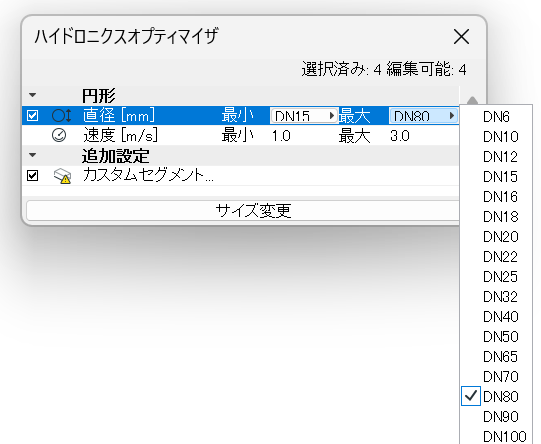The height and width of the screenshot is (444, 541).
Task: Choose DN32 menu entry
Action: coord(496,297)
